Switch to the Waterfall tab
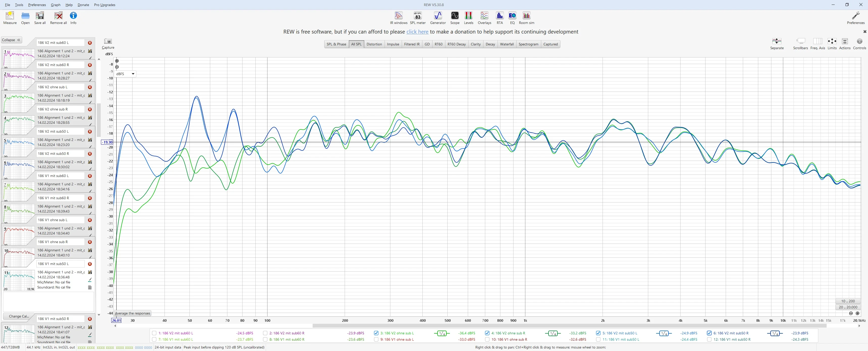 (x=506, y=44)
